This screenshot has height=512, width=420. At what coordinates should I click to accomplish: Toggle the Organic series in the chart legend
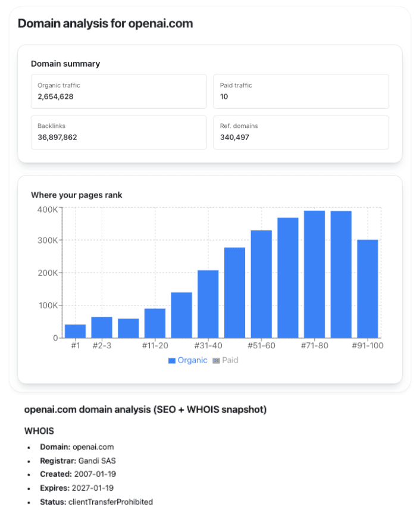[187, 360]
